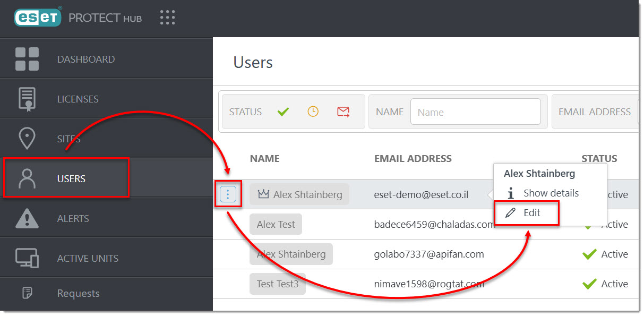Click email badece6459@chaladas.com
Viewport: 644px width, 316px height.
coord(434,224)
